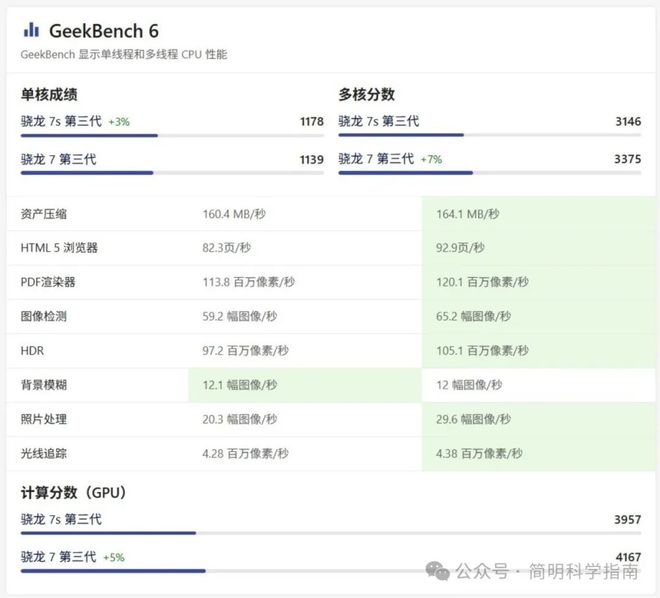Click the multi-core progress bar for 3146
The width and height of the screenshot is (660, 598).
[490, 135]
